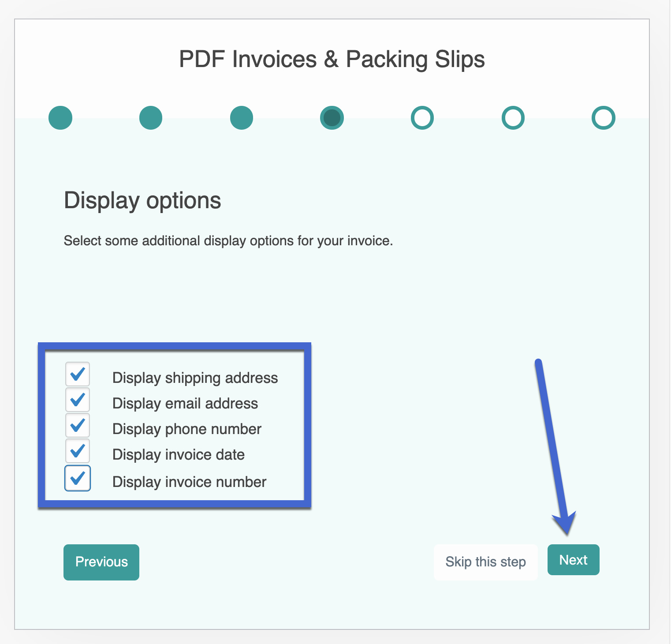This screenshot has width=671, height=644.
Task: Click the Display shipping address label text
Action: 195,378
